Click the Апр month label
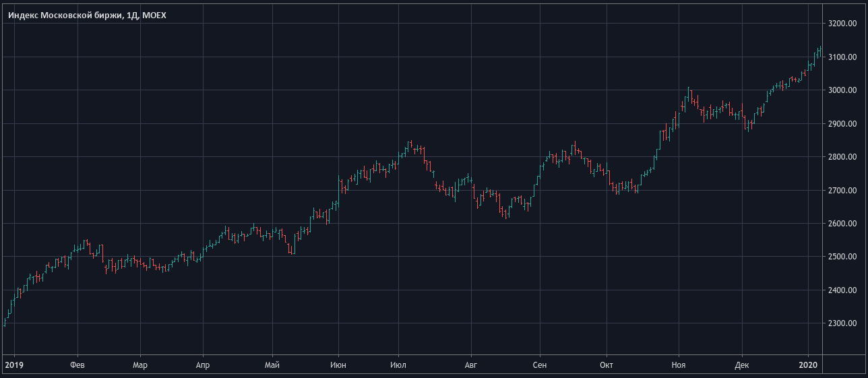The height and width of the screenshot is (378, 868). pos(202,365)
